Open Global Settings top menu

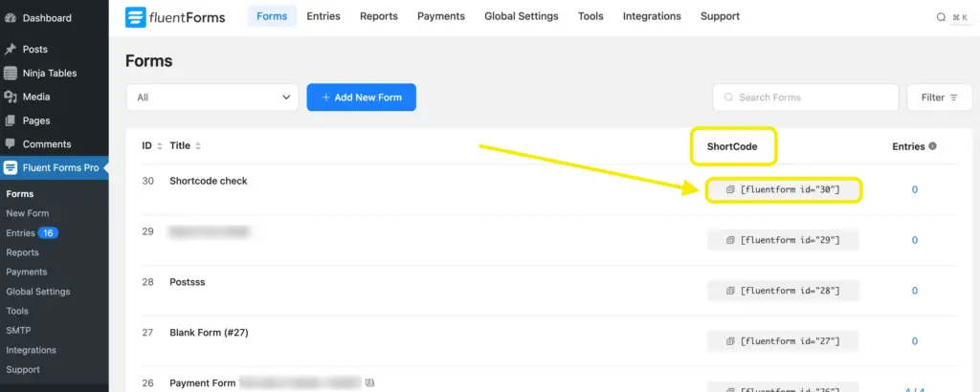pyautogui.click(x=522, y=16)
